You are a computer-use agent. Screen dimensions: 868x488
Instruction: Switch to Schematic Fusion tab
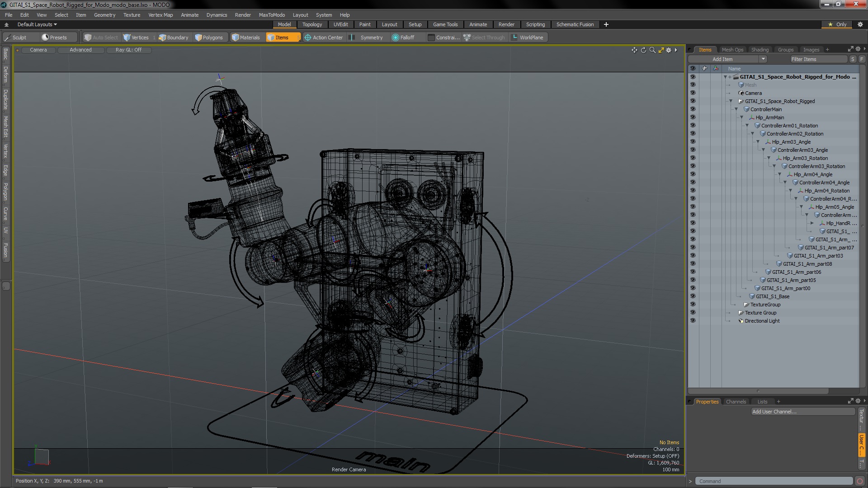tap(575, 24)
